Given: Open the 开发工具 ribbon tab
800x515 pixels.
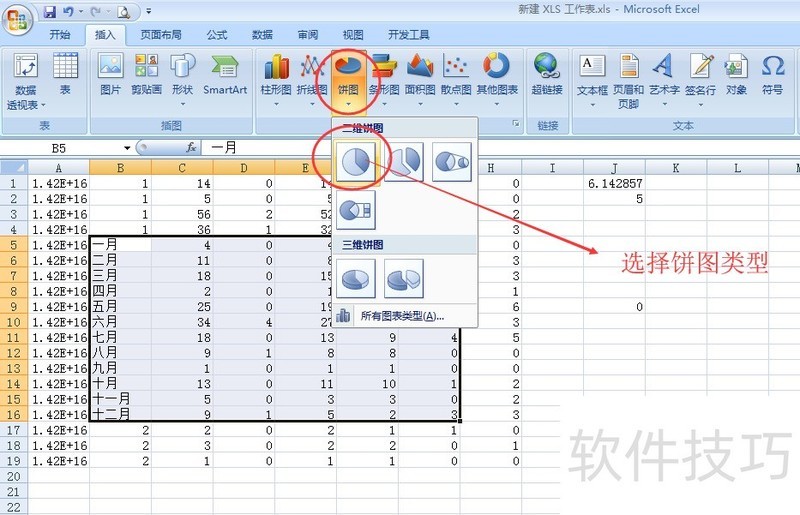Looking at the screenshot, I should coord(409,35).
